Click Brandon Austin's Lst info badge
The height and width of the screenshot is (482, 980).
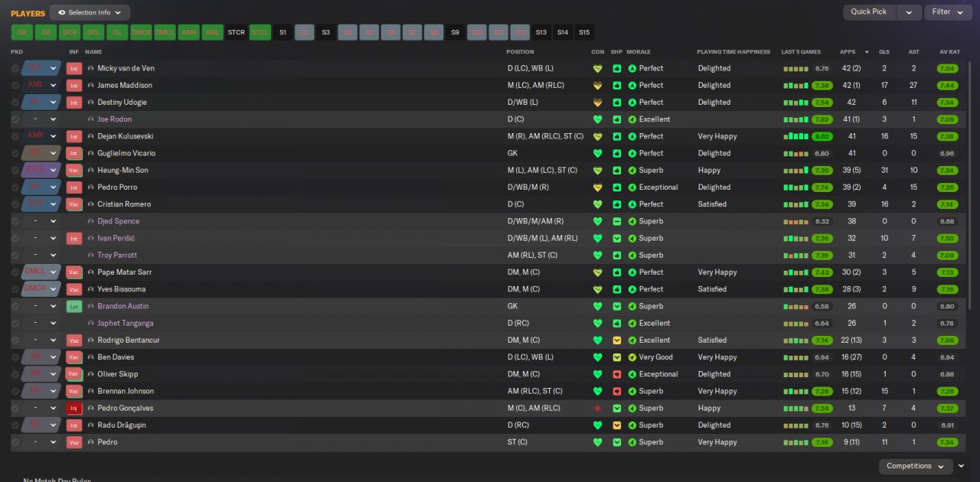point(74,307)
